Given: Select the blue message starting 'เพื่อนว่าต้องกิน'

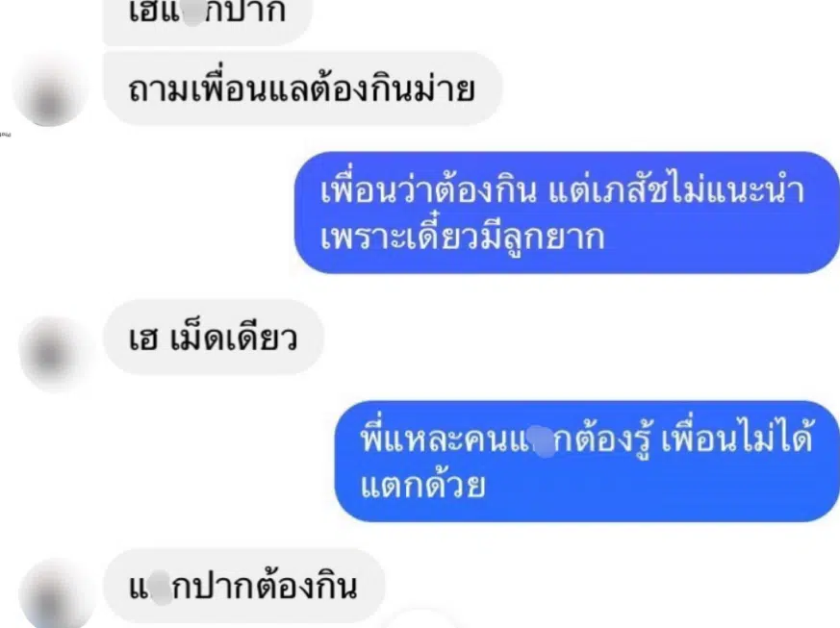Looking at the screenshot, I should click(x=567, y=213).
